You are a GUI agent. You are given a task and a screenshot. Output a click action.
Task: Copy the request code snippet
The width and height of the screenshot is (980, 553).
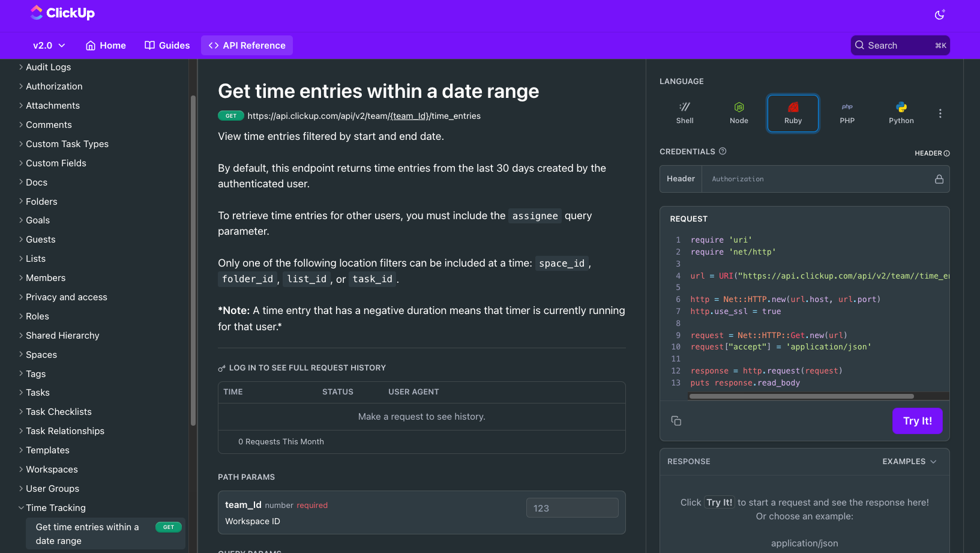(x=676, y=421)
